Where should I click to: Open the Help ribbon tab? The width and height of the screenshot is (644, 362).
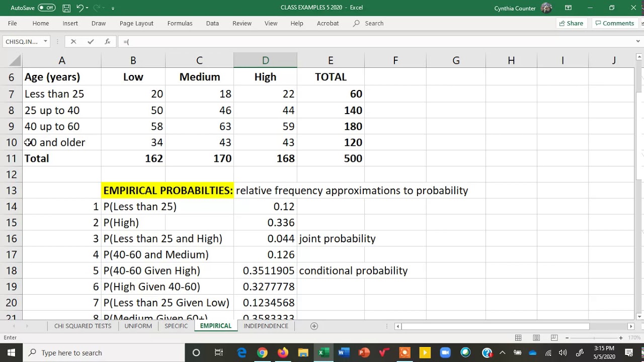tap(297, 23)
